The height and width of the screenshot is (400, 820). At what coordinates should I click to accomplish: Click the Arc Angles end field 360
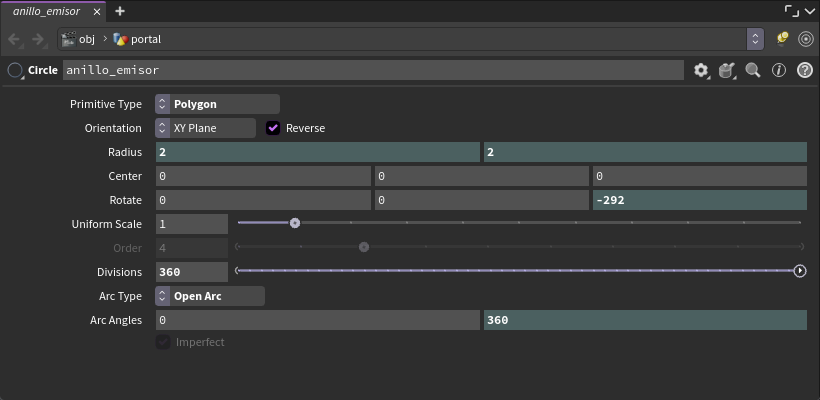[645, 320]
